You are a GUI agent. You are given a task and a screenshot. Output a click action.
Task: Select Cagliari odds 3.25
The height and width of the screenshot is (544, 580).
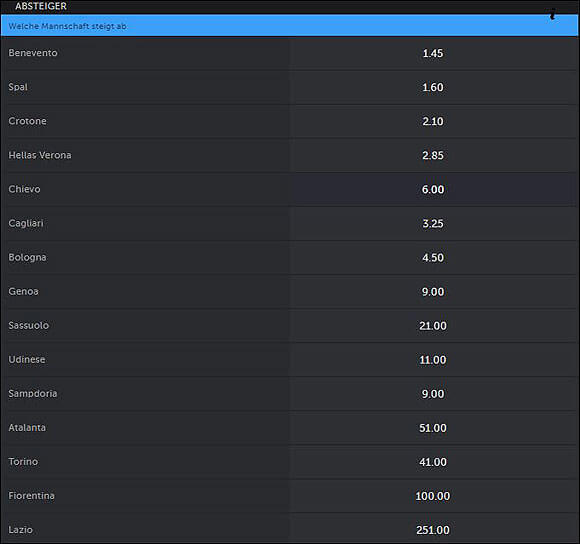(x=433, y=223)
